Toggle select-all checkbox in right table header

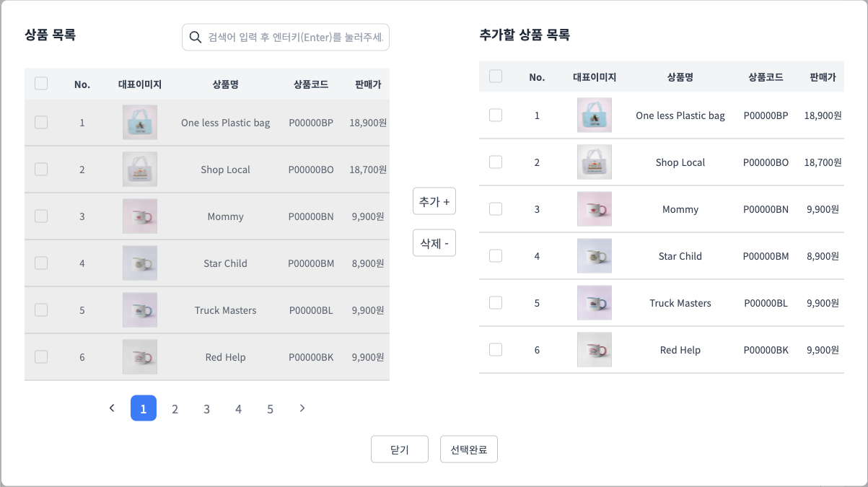click(x=496, y=76)
